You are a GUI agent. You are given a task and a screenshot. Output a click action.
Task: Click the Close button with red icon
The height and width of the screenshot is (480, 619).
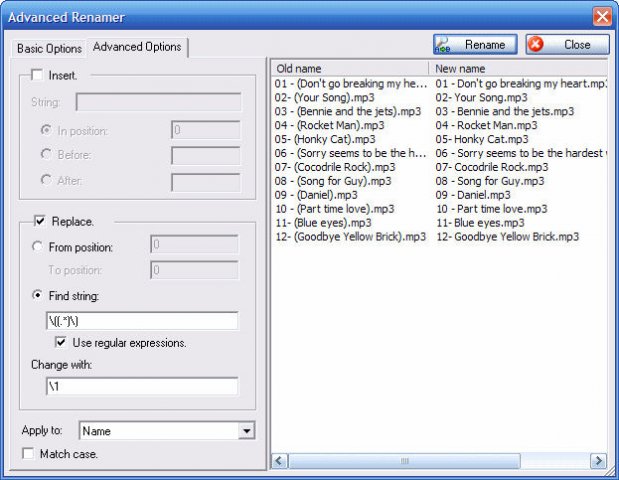coord(568,44)
